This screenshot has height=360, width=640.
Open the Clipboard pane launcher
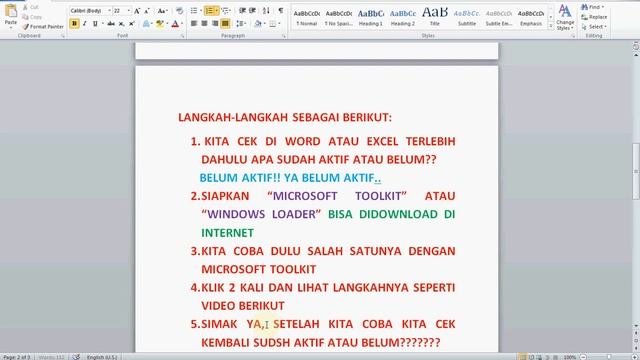pos(63,36)
